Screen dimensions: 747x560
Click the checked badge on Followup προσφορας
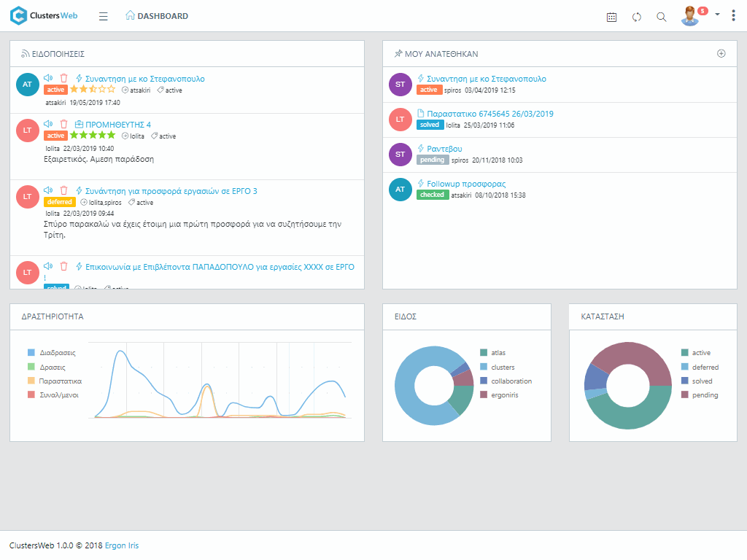(x=433, y=195)
